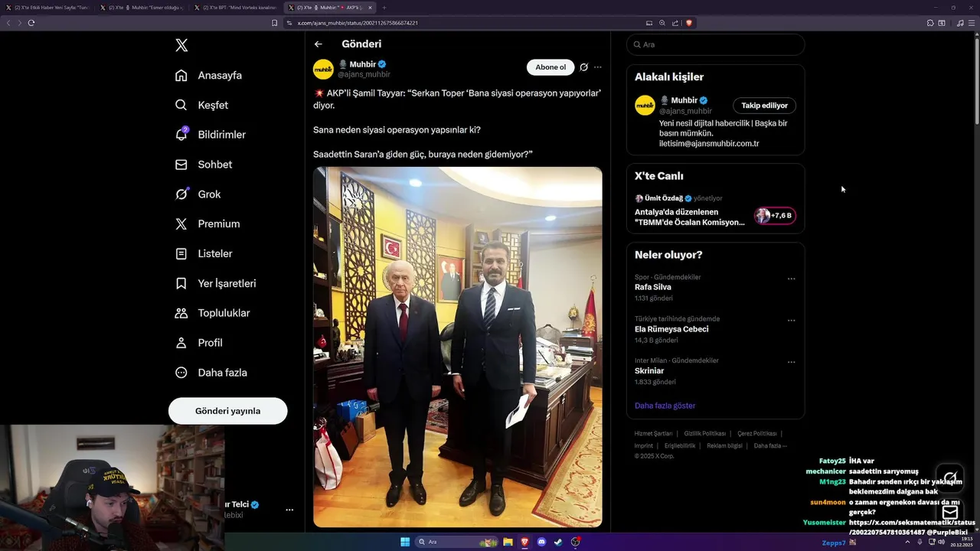The height and width of the screenshot is (551, 980).
Task: Open Ümit Özdağ live broadcast entry
Action: pyautogui.click(x=715, y=210)
